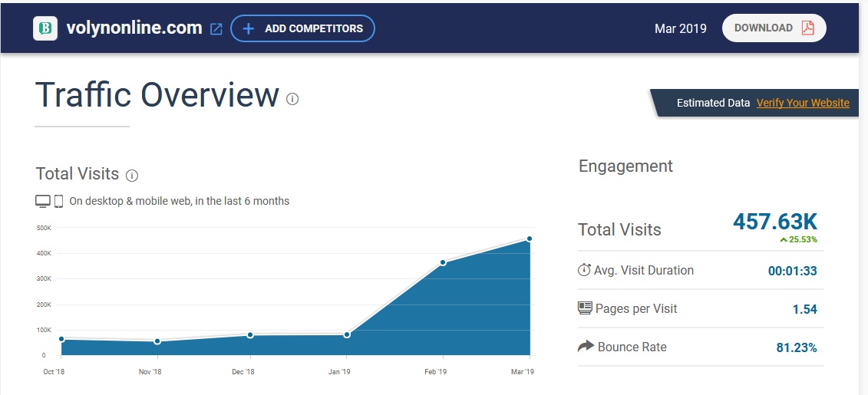Click the desktop monitor icon under Total Visits
Image resolution: width=868 pixels, height=395 pixels.
(x=43, y=201)
